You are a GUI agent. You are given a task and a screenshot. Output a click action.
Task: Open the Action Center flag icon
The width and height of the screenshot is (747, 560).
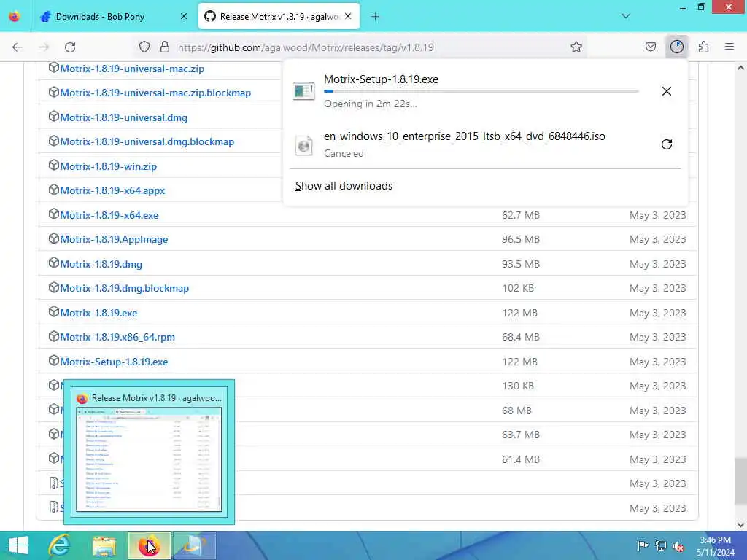643,545
